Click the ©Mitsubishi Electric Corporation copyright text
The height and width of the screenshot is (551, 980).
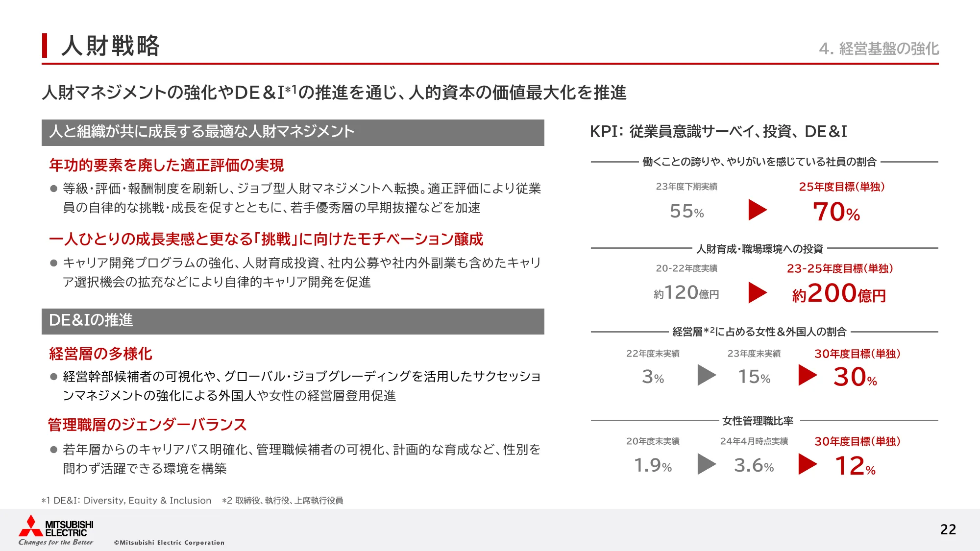(x=169, y=542)
